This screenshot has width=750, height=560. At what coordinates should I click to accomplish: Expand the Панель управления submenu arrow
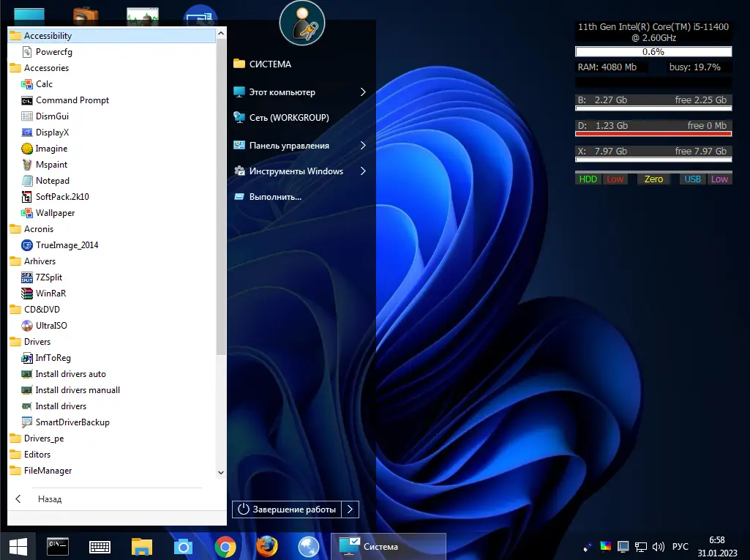click(x=363, y=146)
